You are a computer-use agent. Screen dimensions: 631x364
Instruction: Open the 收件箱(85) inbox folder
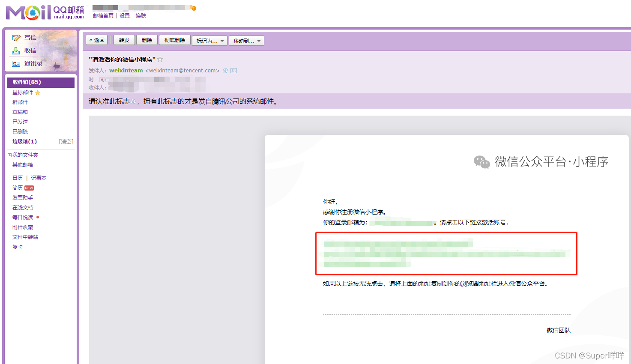pyautogui.click(x=41, y=82)
